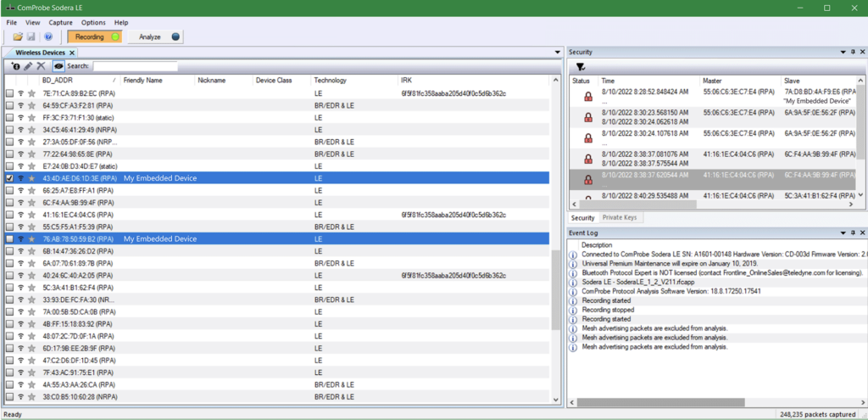Image resolution: width=868 pixels, height=420 pixels.
Task: Click the delete device X icon
Action: [41, 66]
